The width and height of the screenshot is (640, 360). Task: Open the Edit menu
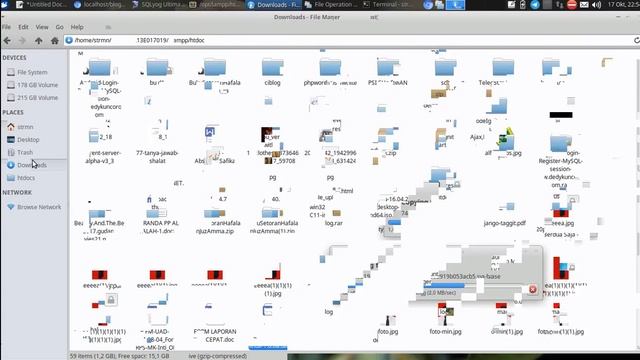pyautogui.click(x=23, y=27)
